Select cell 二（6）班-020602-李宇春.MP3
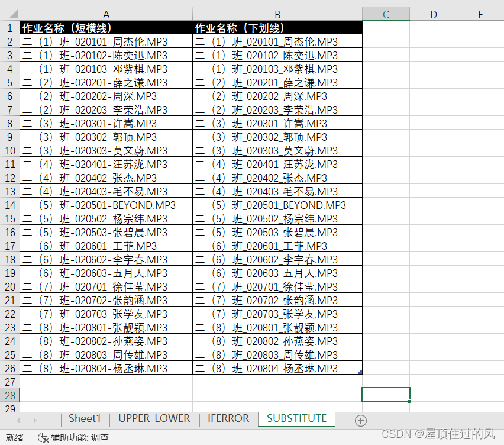 click(x=106, y=259)
